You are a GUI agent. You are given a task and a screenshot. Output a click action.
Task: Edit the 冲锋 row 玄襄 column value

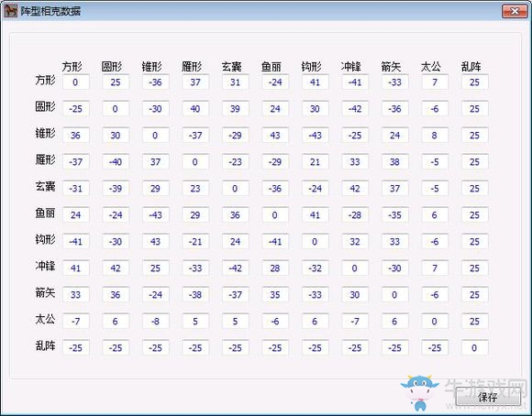[x=235, y=268]
